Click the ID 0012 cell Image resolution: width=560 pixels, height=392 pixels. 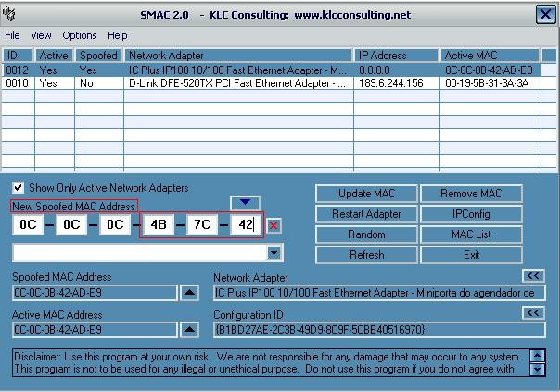click(x=18, y=70)
